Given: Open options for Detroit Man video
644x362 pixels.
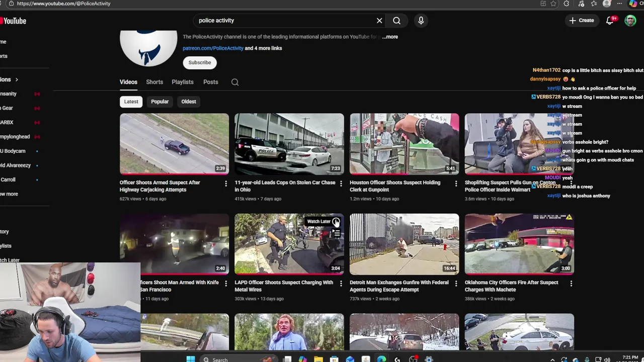Looking at the screenshot, I should click(456, 284).
